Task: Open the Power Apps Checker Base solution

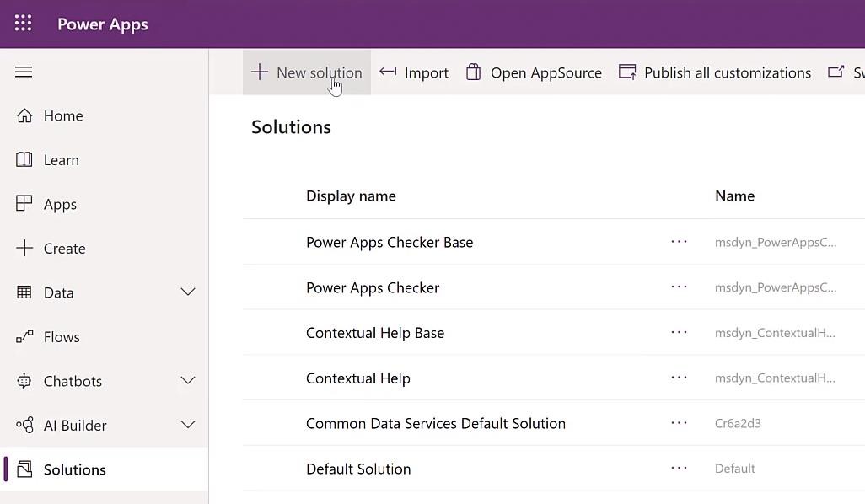Action: (390, 243)
